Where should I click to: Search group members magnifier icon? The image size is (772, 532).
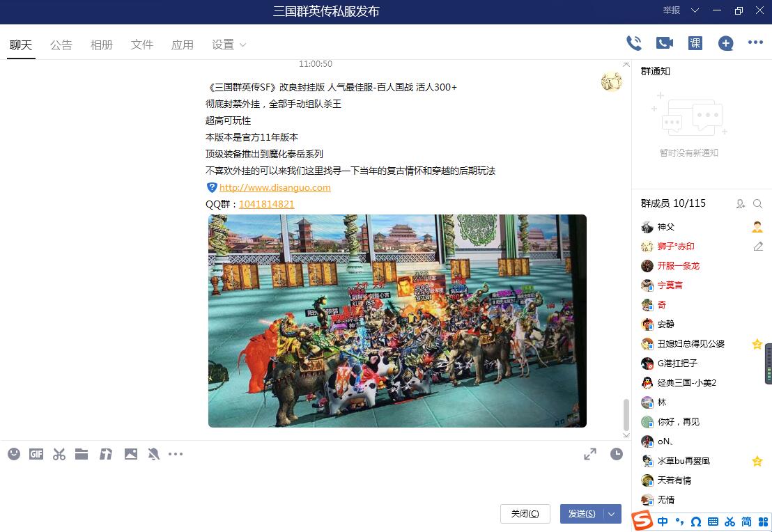[758, 204]
